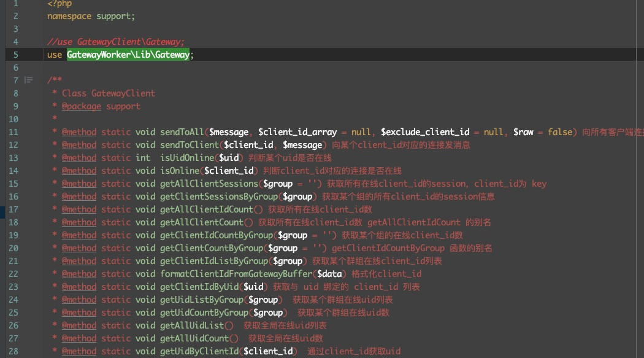Click the getUidListByGroup method name
The image size is (644, 358).
[x=202, y=300]
